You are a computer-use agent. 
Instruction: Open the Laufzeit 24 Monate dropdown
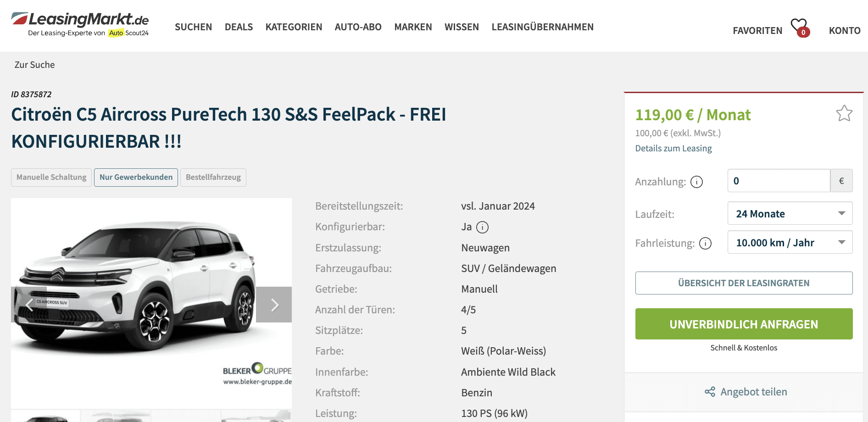point(790,213)
